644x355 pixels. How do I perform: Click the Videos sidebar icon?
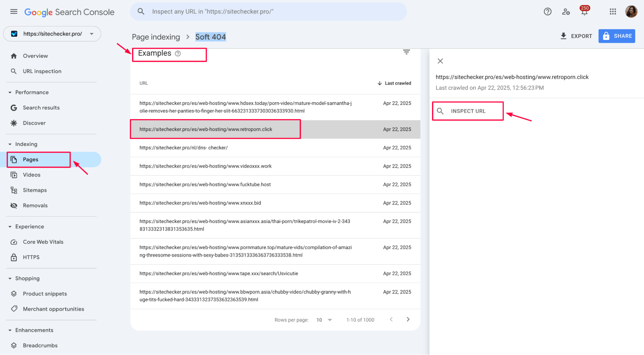point(14,175)
